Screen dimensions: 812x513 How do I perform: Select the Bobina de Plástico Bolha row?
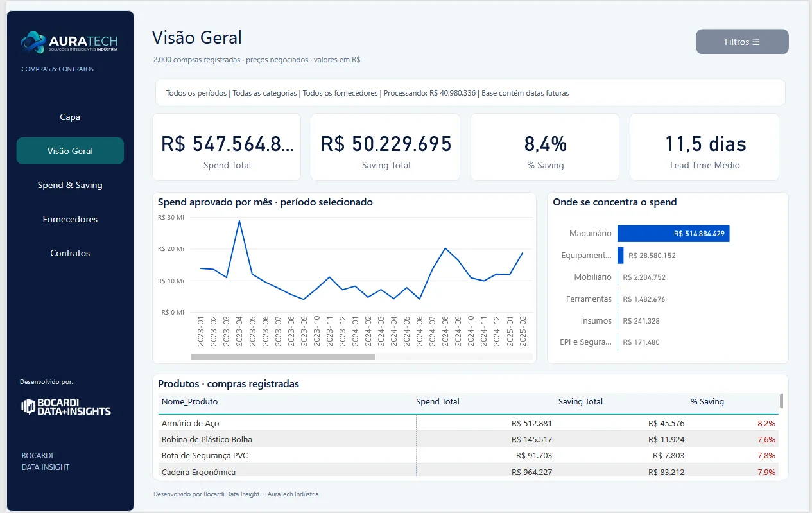[x=468, y=440]
